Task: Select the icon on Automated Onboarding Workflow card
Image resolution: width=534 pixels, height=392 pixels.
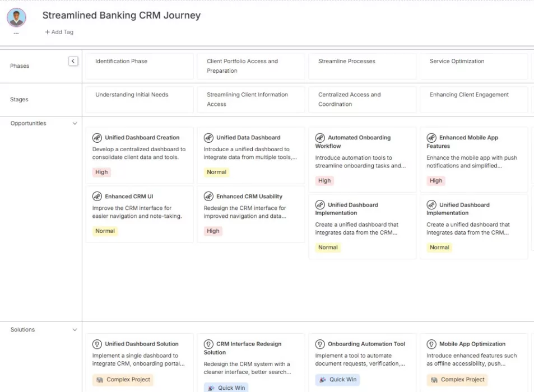Action: (x=319, y=137)
